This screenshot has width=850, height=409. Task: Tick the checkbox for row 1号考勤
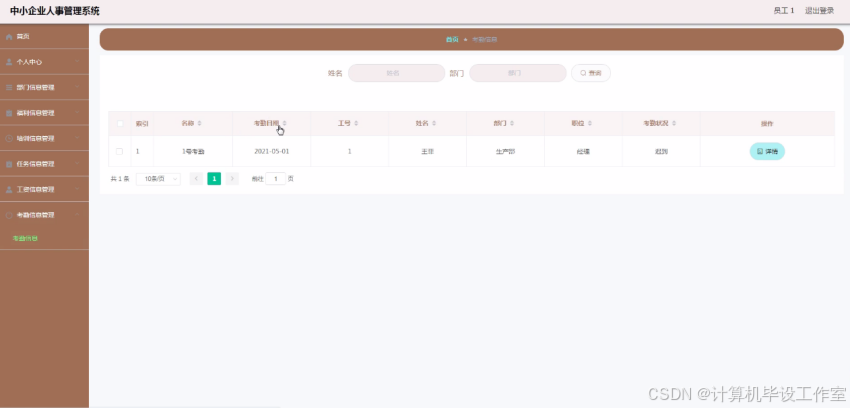pos(120,151)
